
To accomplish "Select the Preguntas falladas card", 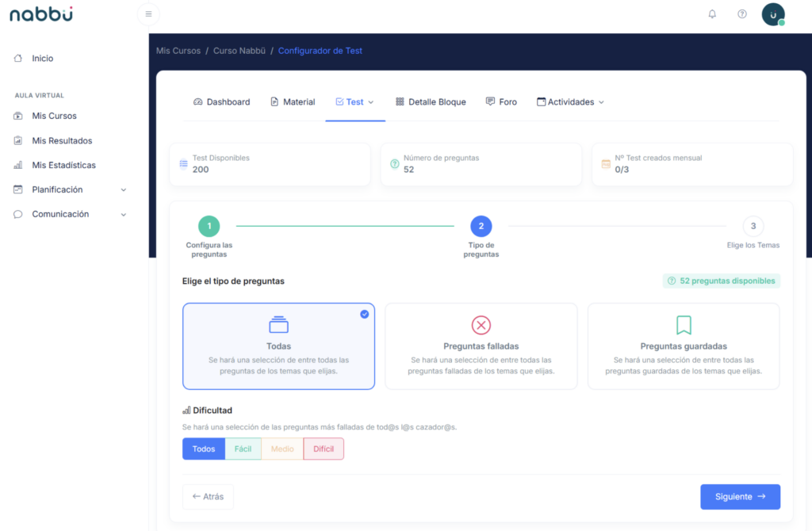I will 481,346.
